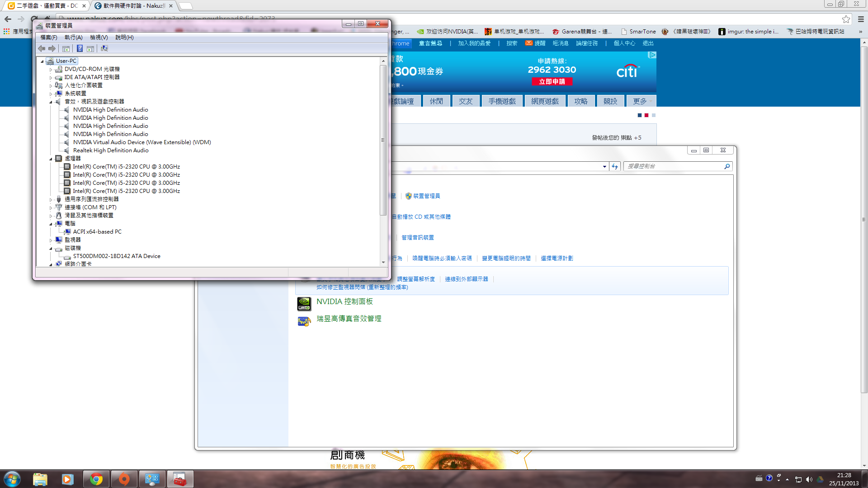
Task: Click the scan for hardware changes icon
Action: click(104, 48)
